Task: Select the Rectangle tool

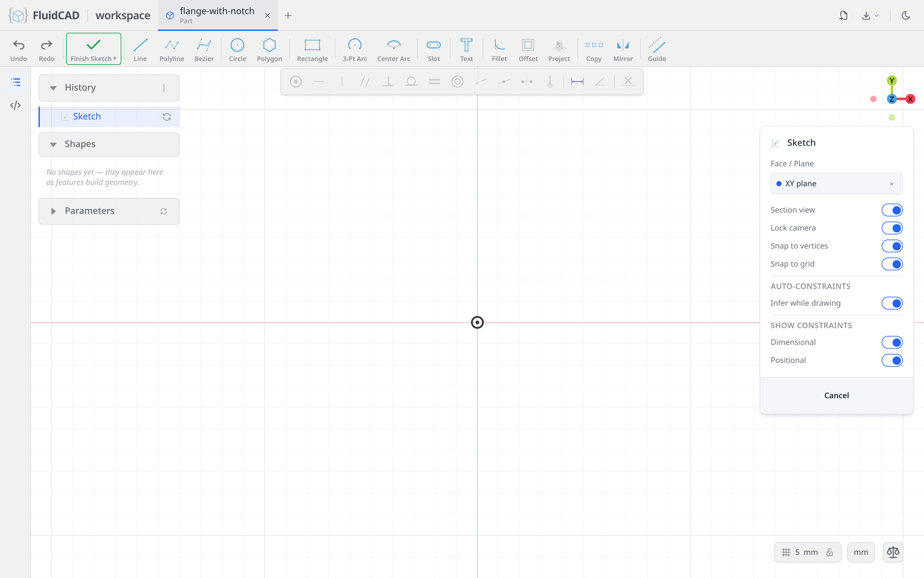Action: 312,50
